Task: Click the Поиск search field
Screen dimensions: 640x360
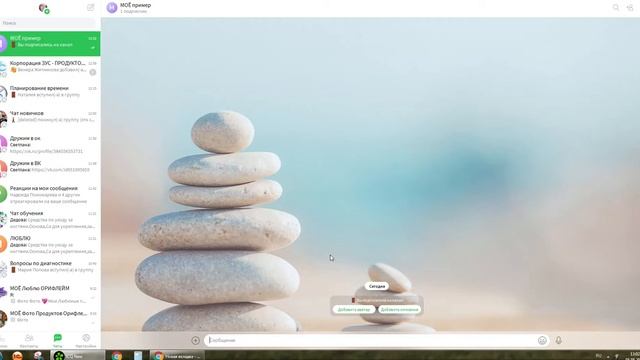Action: [48, 23]
